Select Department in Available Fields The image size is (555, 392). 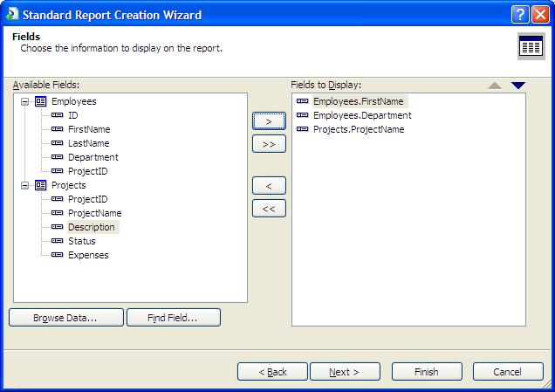pyautogui.click(x=93, y=157)
